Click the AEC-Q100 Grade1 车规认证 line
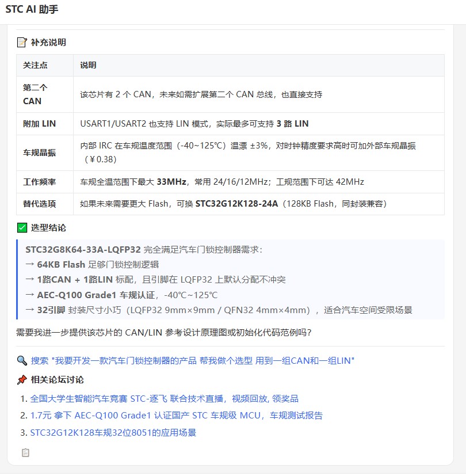 click(x=121, y=295)
